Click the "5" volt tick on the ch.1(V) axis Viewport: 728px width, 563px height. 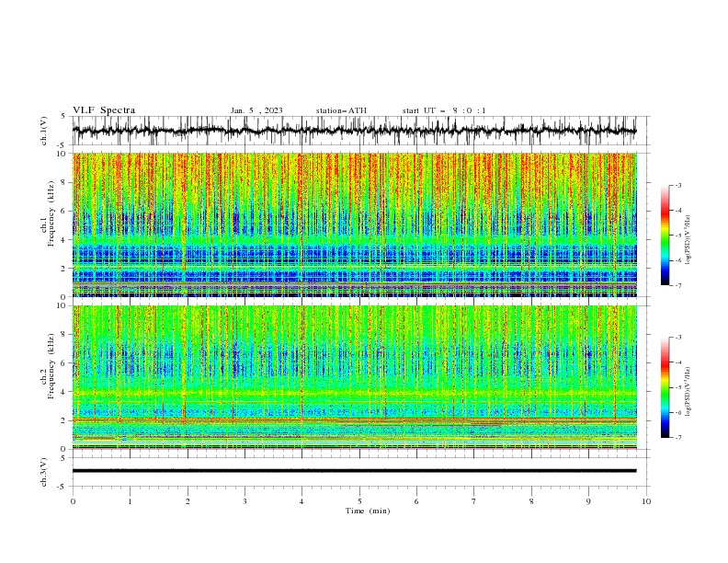point(63,117)
